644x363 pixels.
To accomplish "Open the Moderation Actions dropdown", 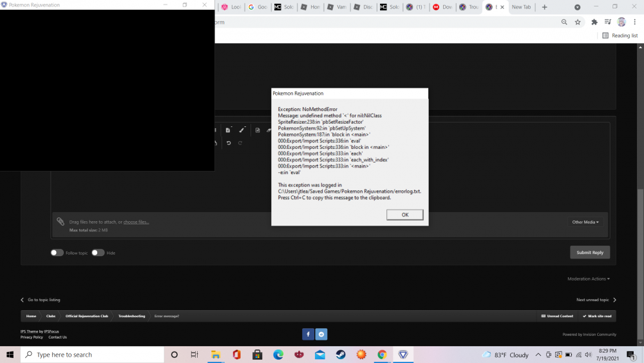I will (x=589, y=279).
